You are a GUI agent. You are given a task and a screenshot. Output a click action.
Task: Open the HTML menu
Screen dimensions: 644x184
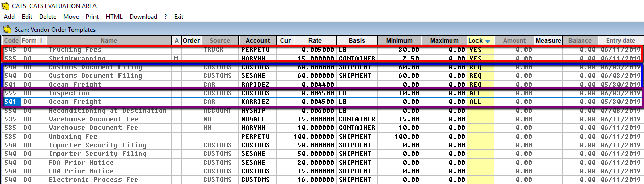pos(114,16)
